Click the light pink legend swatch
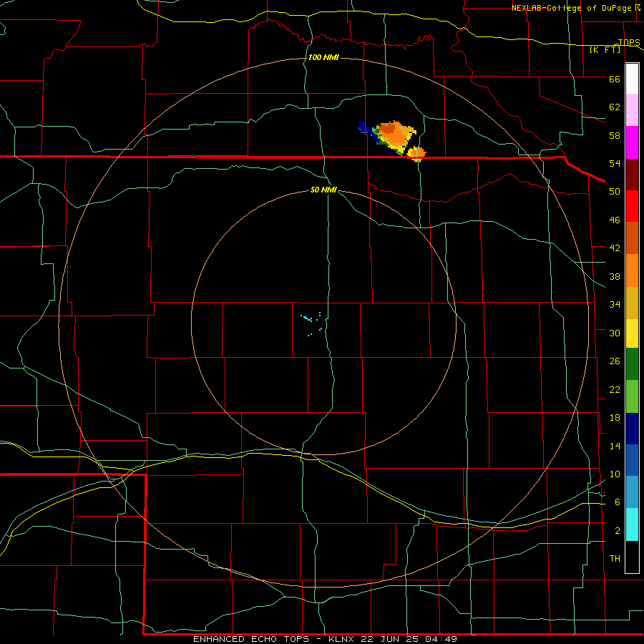Image resolution: width=644 pixels, height=644 pixels. coord(632,109)
